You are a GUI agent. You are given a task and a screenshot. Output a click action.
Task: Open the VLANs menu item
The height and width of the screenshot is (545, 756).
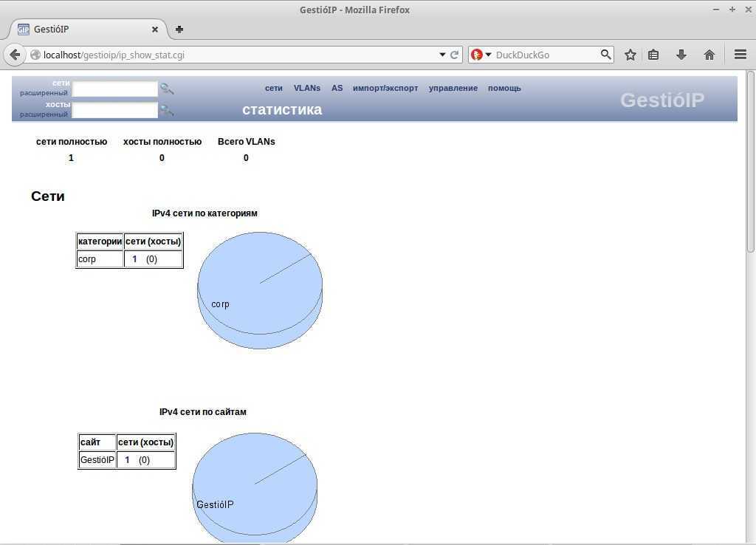(x=307, y=88)
